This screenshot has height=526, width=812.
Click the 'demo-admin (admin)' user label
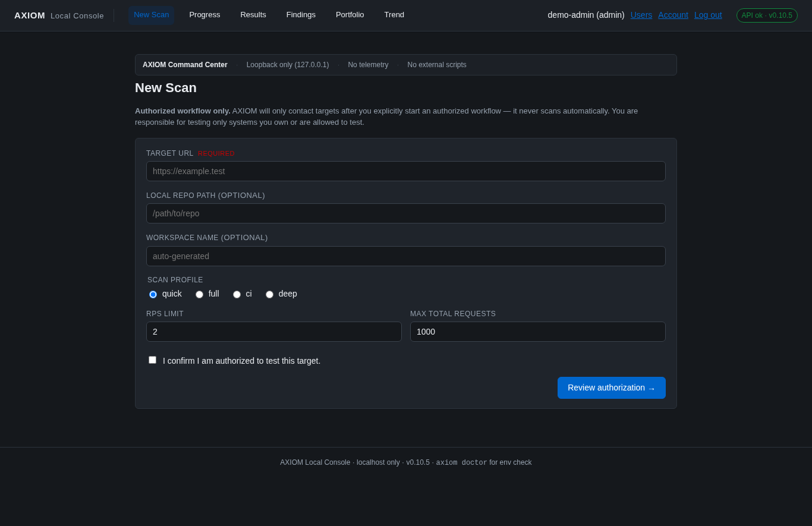pos(586,15)
